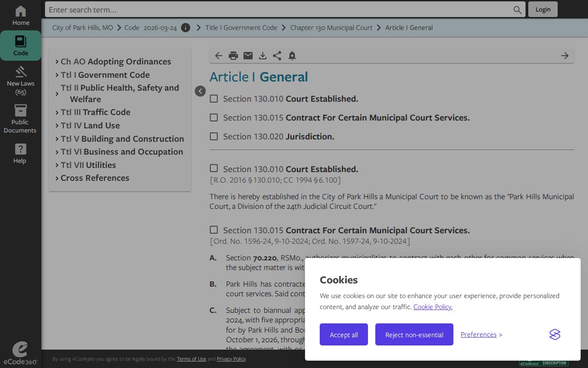Expand Ttl VII Utilities

point(57,165)
